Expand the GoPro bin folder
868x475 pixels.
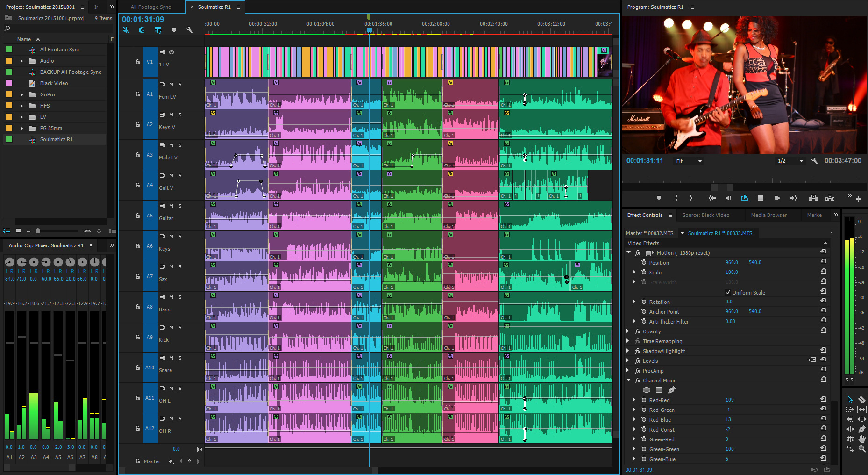21,94
